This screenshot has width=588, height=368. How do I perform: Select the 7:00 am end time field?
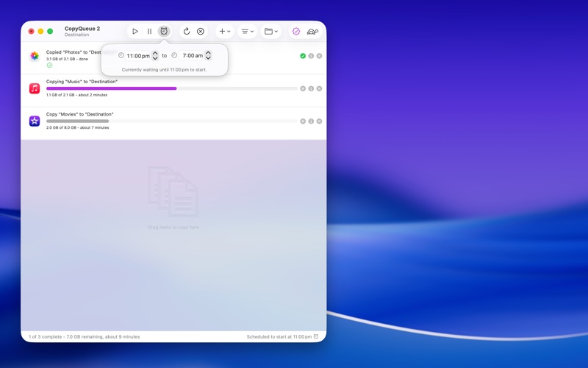click(x=193, y=56)
